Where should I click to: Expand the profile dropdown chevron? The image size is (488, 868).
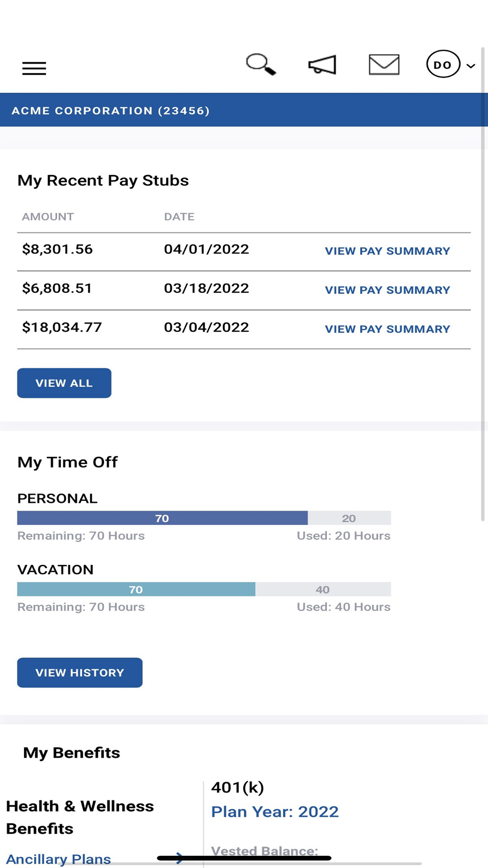point(471,66)
